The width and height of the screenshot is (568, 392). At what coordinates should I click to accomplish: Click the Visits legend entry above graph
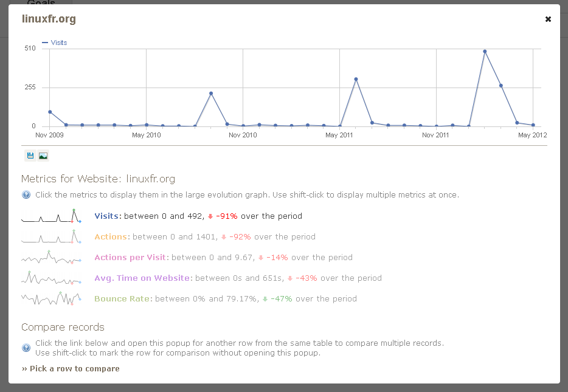tap(55, 43)
